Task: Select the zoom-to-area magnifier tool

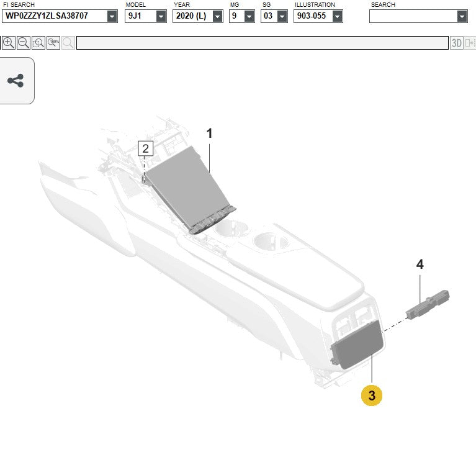Action: click(x=38, y=43)
